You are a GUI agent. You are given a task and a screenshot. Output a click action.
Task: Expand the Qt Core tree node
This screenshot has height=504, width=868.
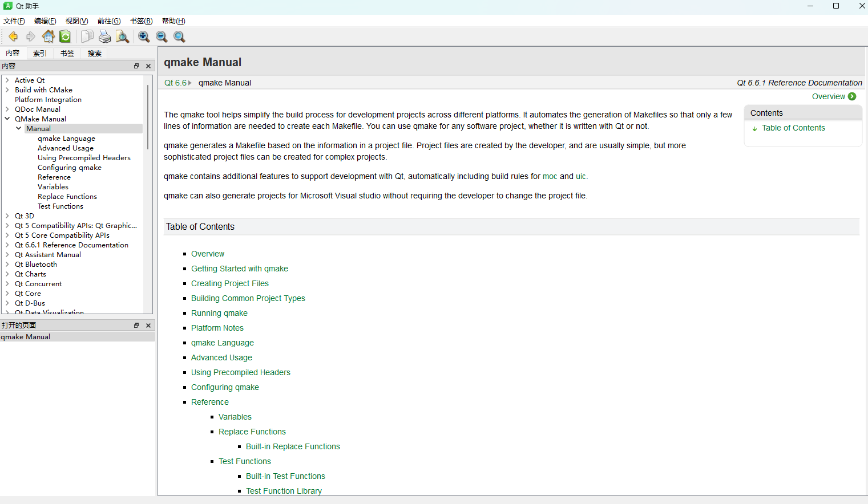coord(7,294)
